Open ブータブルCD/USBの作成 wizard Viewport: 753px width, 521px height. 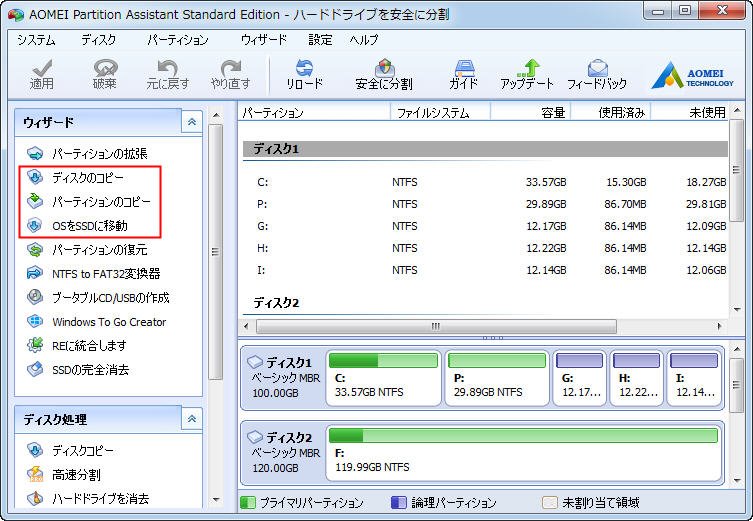click(x=98, y=298)
